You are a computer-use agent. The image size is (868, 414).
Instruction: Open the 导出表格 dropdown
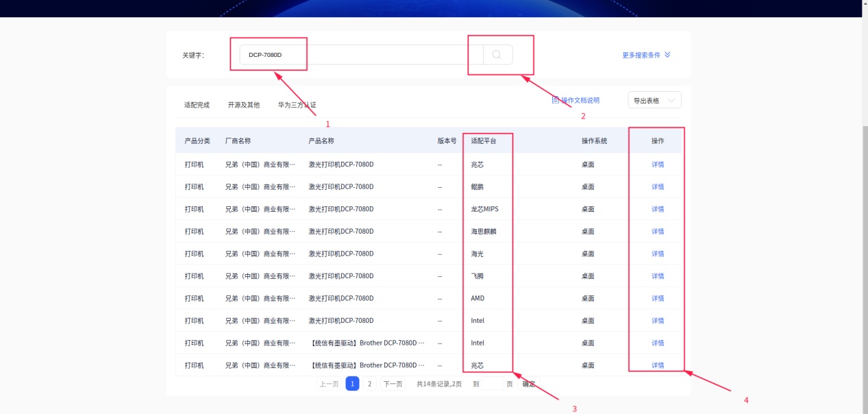[654, 100]
